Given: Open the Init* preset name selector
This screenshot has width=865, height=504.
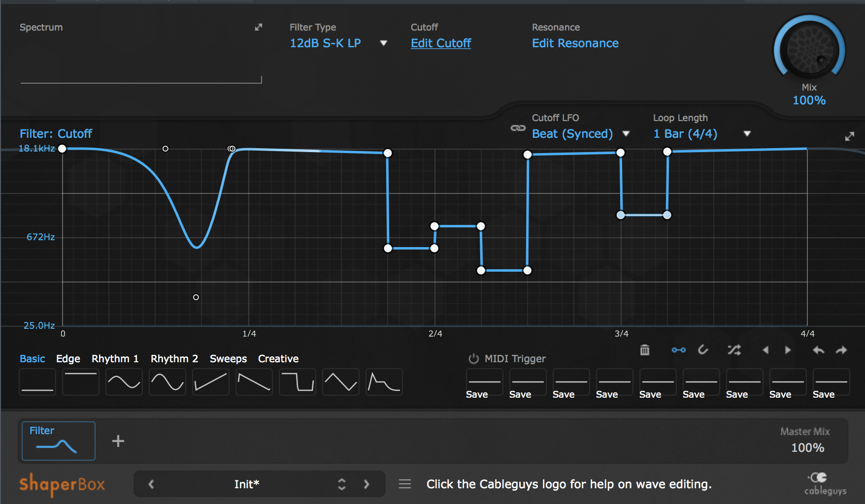Looking at the screenshot, I should pyautogui.click(x=247, y=484).
